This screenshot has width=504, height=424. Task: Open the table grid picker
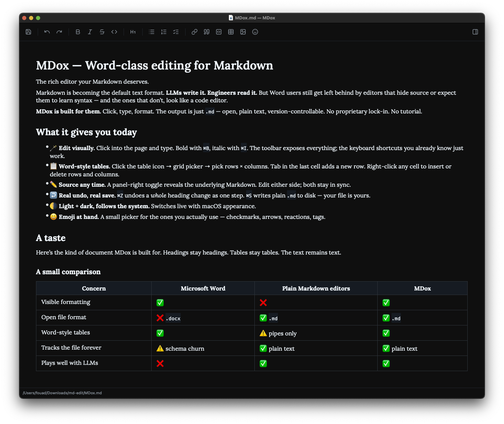tap(231, 32)
